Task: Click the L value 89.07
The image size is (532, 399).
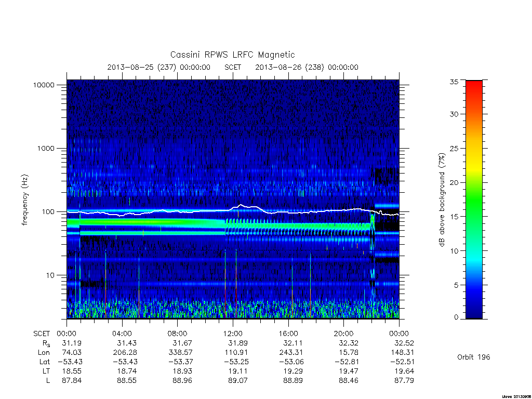Action: [238, 381]
